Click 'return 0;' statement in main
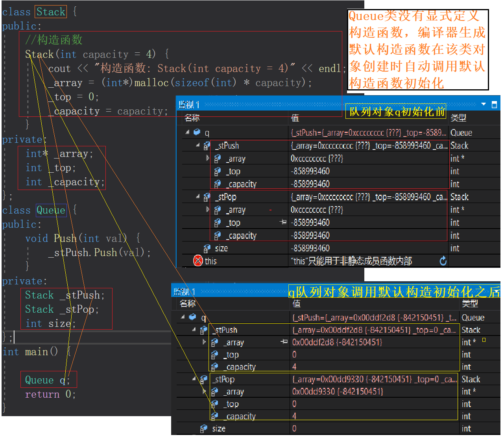This screenshot has height=437, width=504. 50,394
